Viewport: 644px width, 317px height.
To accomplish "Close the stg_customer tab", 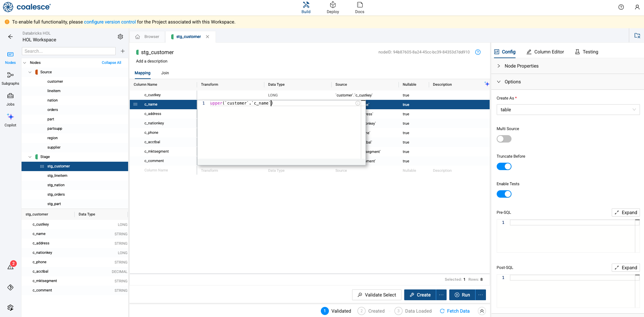I will pos(207,37).
